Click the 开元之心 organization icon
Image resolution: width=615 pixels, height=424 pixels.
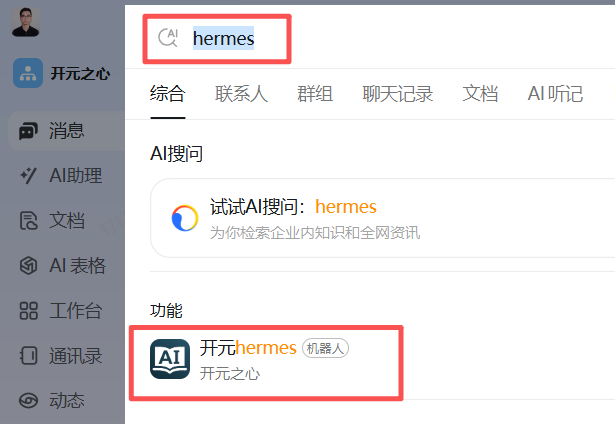(x=28, y=73)
